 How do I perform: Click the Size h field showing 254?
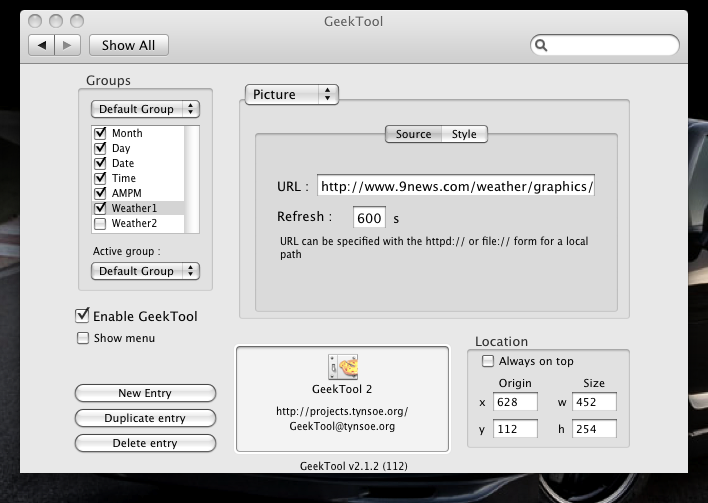pos(594,429)
